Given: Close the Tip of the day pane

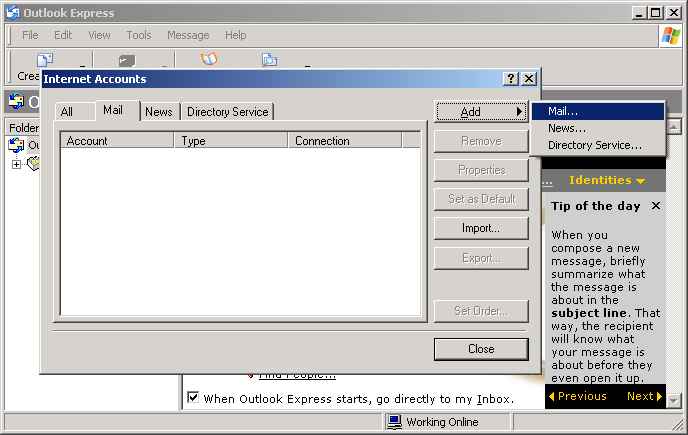Looking at the screenshot, I should [656, 205].
